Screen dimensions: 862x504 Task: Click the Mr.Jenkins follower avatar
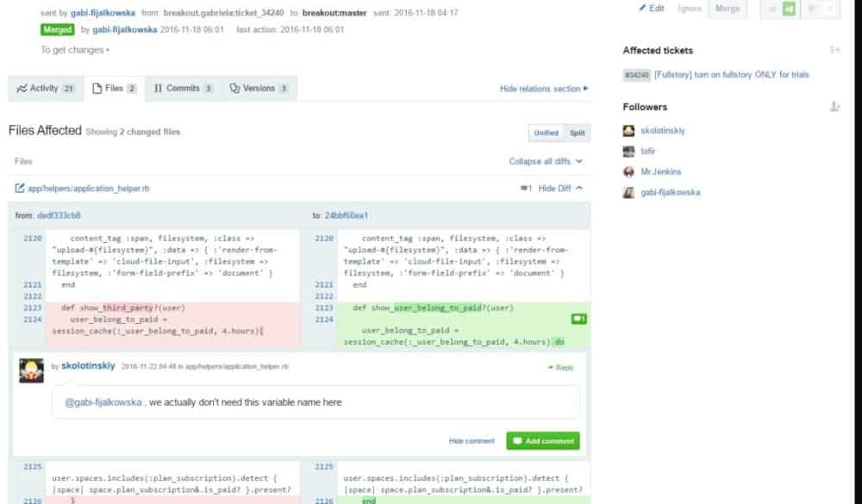(x=629, y=172)
